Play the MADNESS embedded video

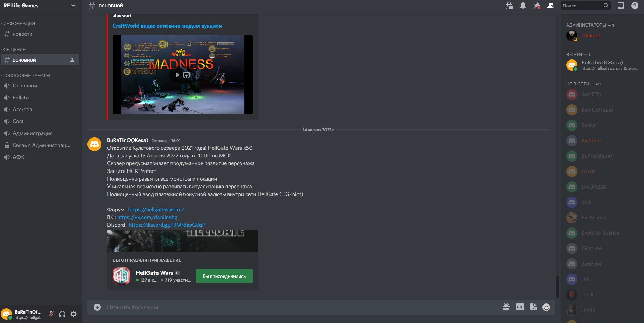click(177, 75)
